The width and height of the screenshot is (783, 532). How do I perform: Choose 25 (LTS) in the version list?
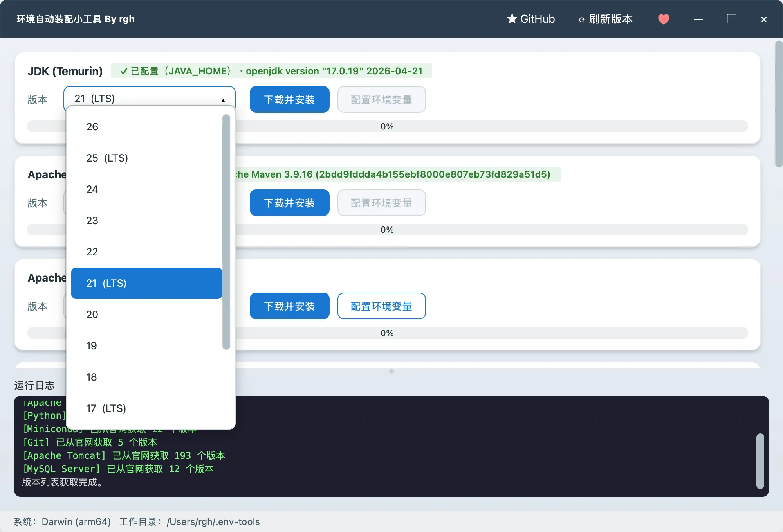147,158
